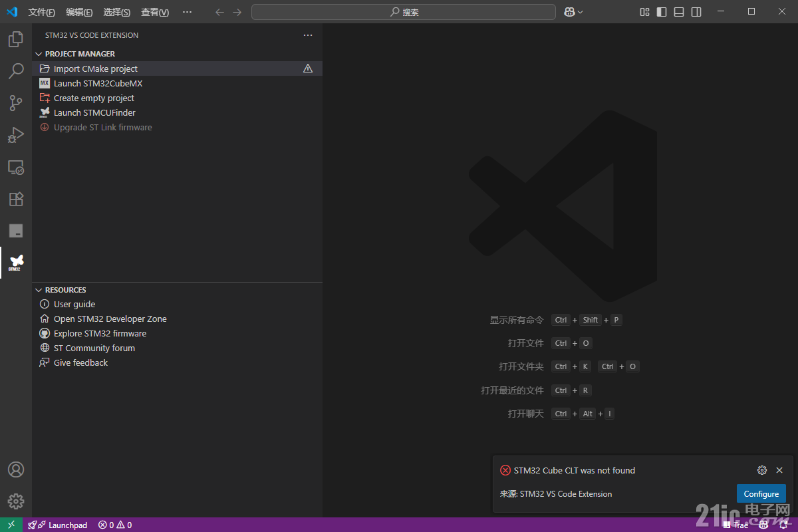Click the STM32 Cube CLT was not found message
The width and height of the screenshot is (798, 532).
(575, 470)
